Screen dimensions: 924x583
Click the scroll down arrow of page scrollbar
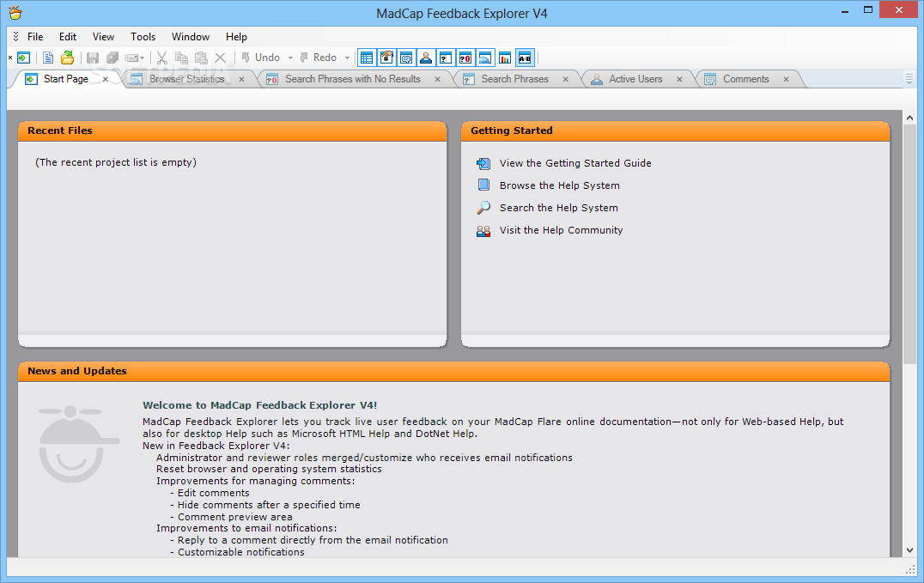(x=910, y=550)
